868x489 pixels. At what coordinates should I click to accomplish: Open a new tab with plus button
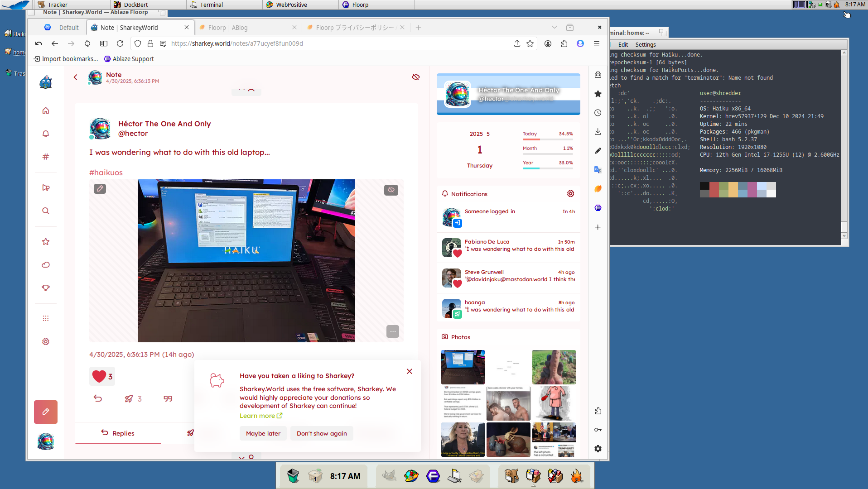point(419,28)
